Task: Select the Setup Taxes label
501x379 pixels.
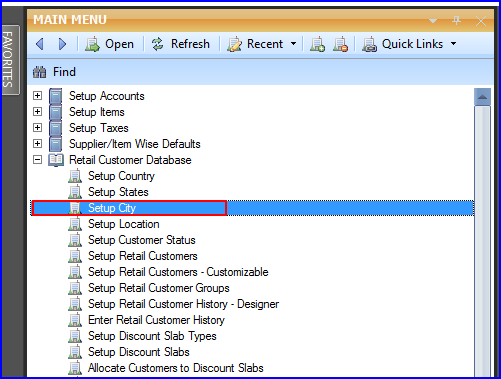Action: click(99, 128)
